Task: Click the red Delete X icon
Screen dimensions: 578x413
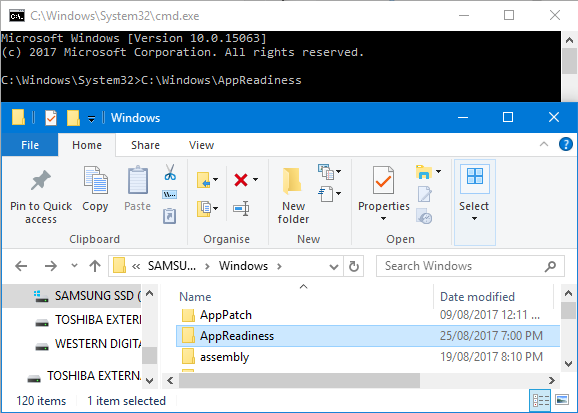Action: (241, 180)
